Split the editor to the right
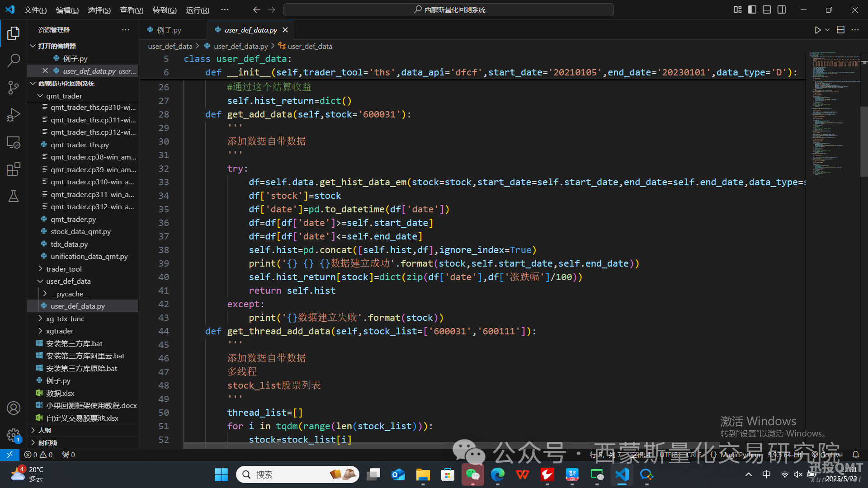 point(840,30)
